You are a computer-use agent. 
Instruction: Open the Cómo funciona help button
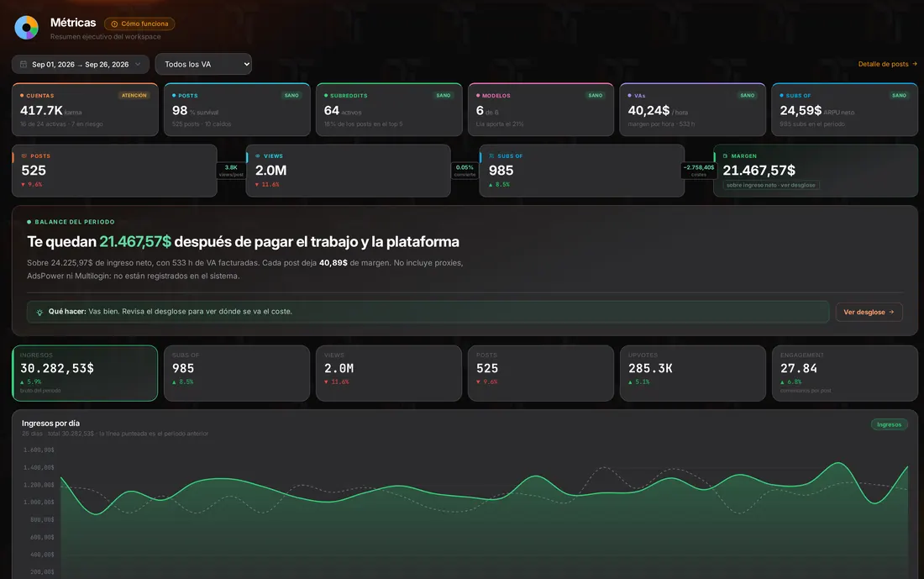coord(139,24)
